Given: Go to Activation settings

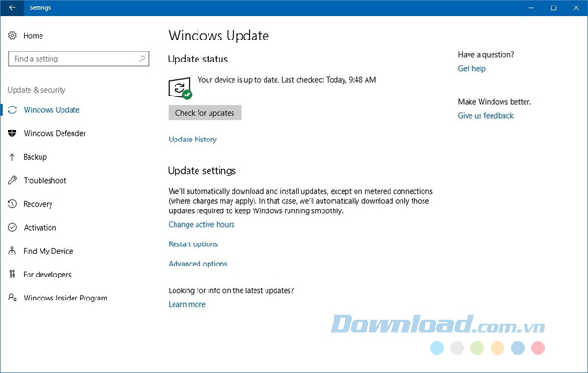Looking at the screenshot, I should tap(40, 228).
